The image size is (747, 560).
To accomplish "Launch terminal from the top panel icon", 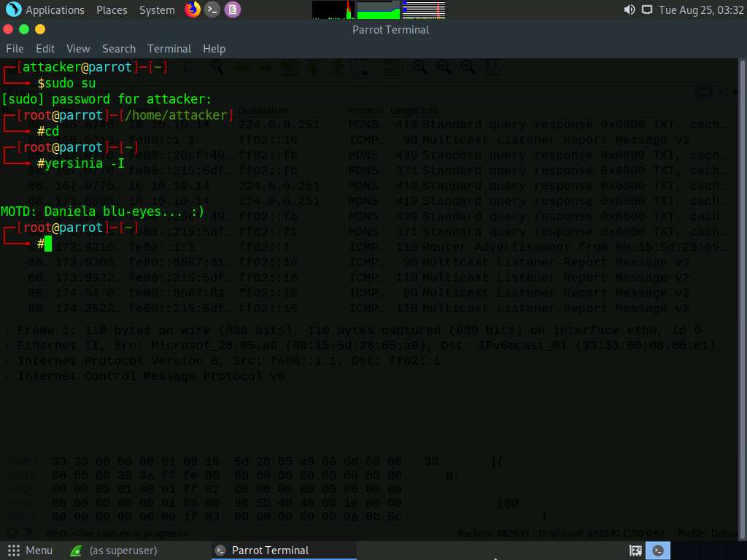I will click(x=212, y=9).
